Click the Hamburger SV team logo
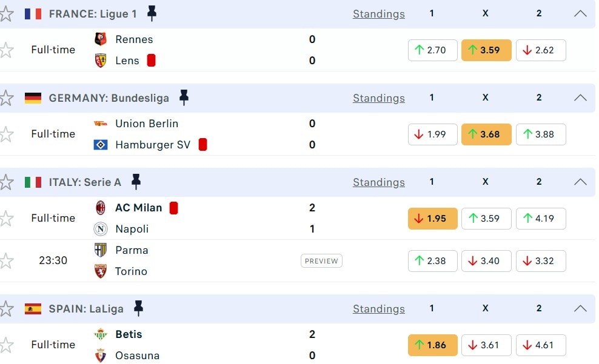The height and width of the screenshot is (364, 599). coord(101,145)
